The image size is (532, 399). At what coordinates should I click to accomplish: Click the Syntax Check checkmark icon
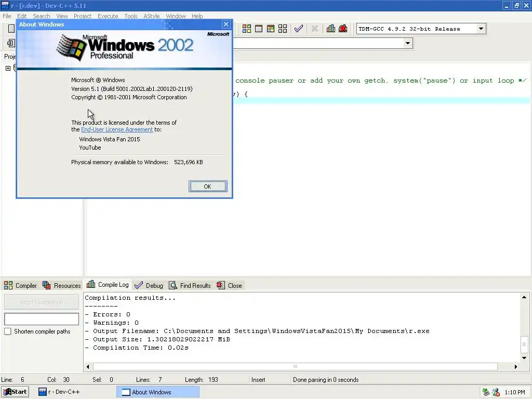299,29
